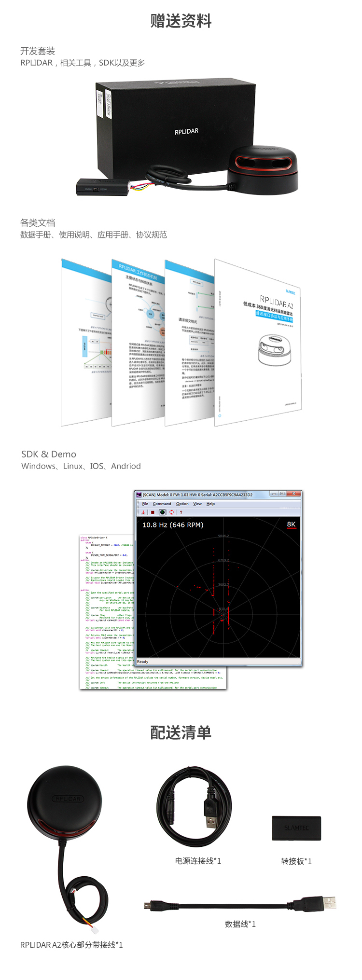
Task: Click the question mark about icon
Action: (181, 512)
